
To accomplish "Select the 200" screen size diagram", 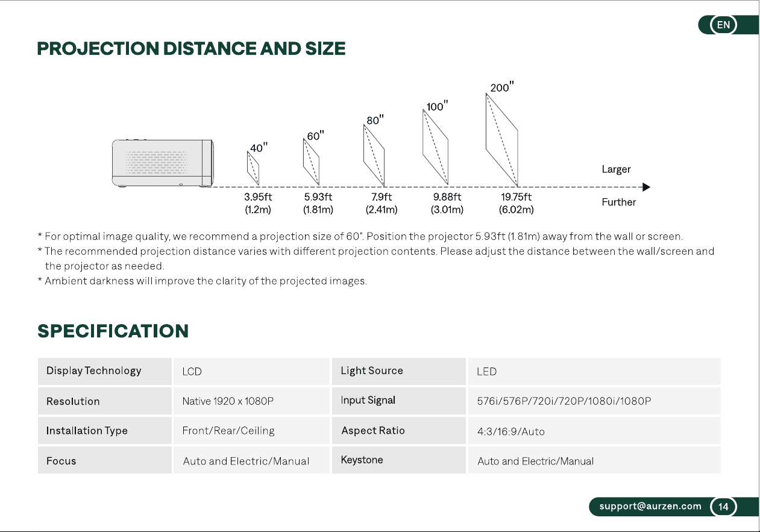I will pyautogui.click(x=502, y=140).
